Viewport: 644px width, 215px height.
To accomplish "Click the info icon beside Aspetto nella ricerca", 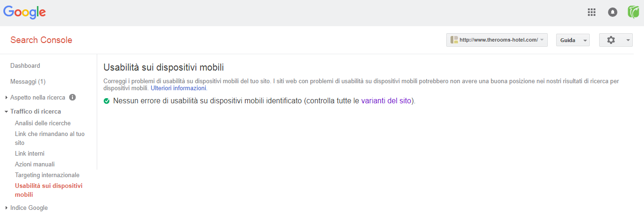I will (72, 98).
